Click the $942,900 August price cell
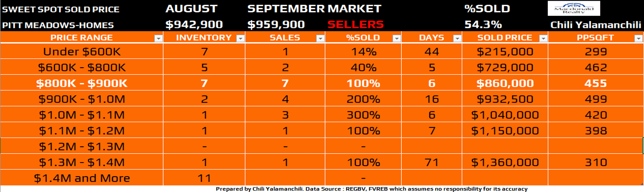The image size is (644, 192). click(x=194, y=25)
